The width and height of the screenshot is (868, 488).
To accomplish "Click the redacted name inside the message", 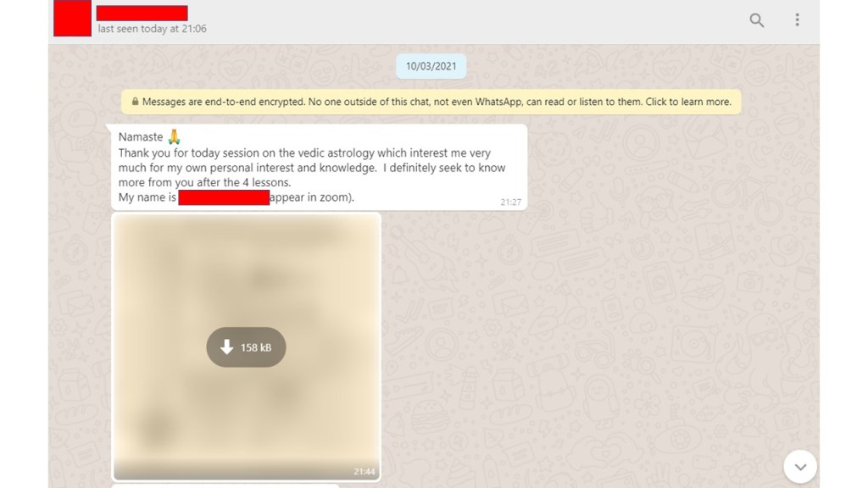I will [x=224, y=198].
